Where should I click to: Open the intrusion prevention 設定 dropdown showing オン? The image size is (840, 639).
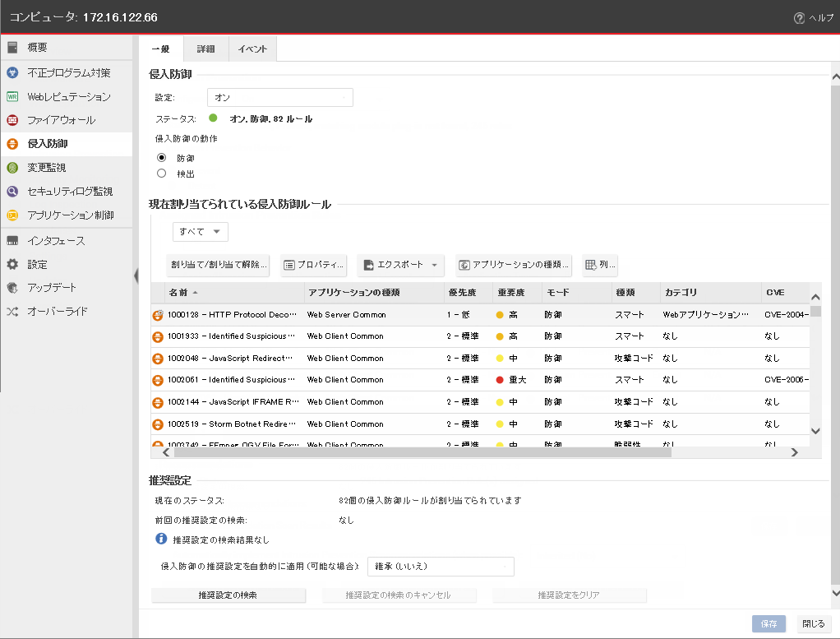coord(279,98)
